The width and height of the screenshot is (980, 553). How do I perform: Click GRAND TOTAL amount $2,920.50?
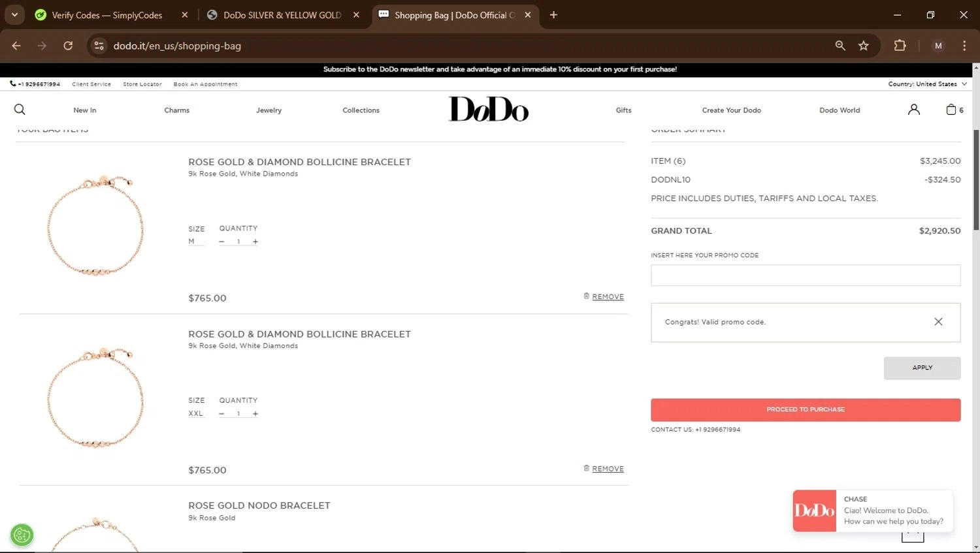tap(939, 231)
